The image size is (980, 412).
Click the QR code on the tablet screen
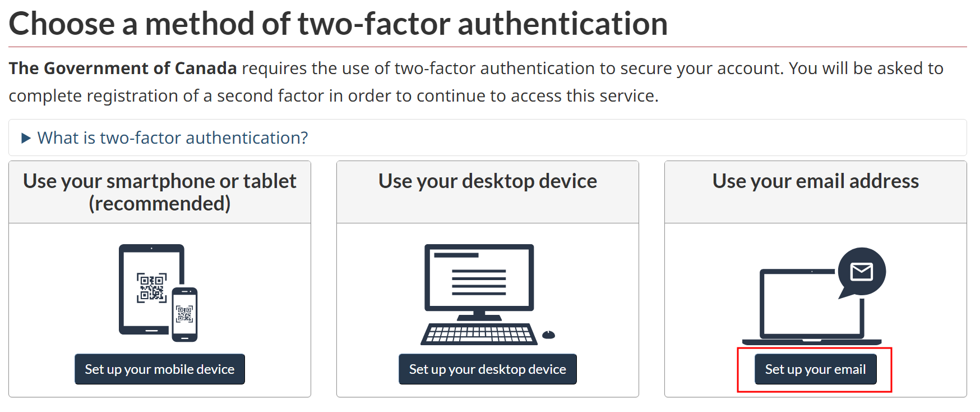click(151, 287)
